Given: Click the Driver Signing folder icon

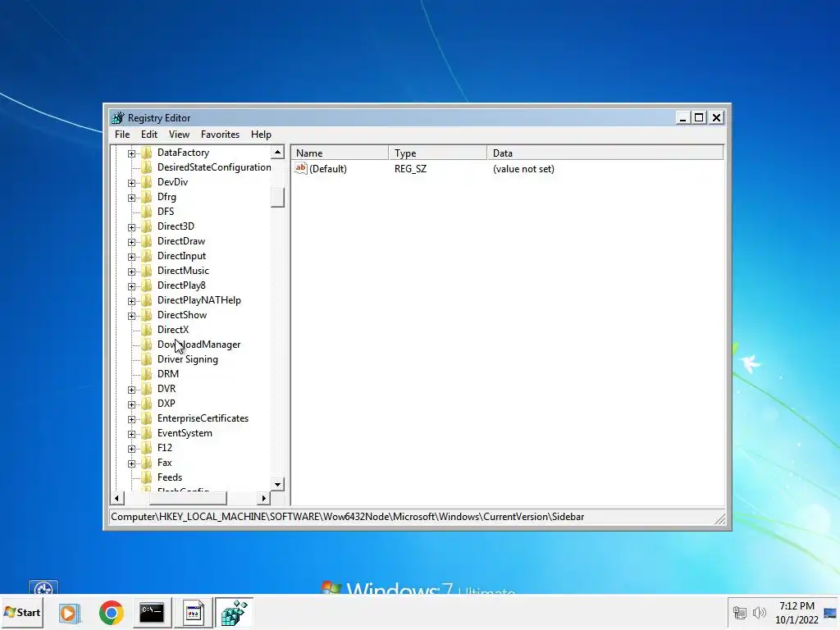Looking at the screenshot, I should [146, 359].
